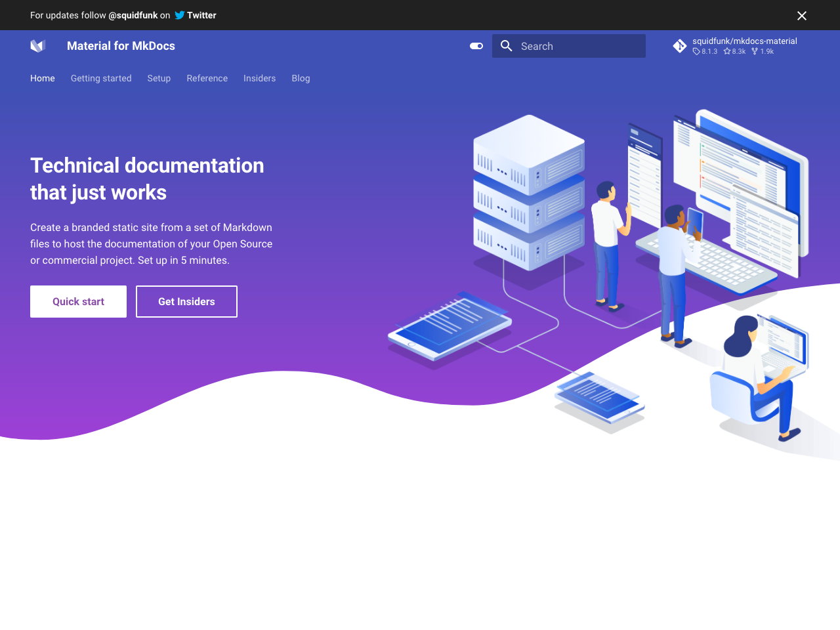The image size is (840, 630).
Task: Navigate to the Setup section
Action: tap(159, 78)
